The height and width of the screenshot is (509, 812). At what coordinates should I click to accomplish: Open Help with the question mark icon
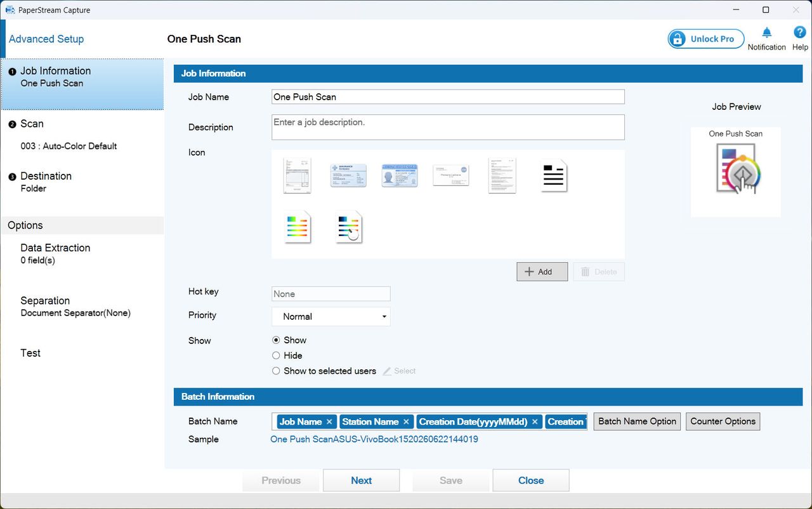(800, 39)
